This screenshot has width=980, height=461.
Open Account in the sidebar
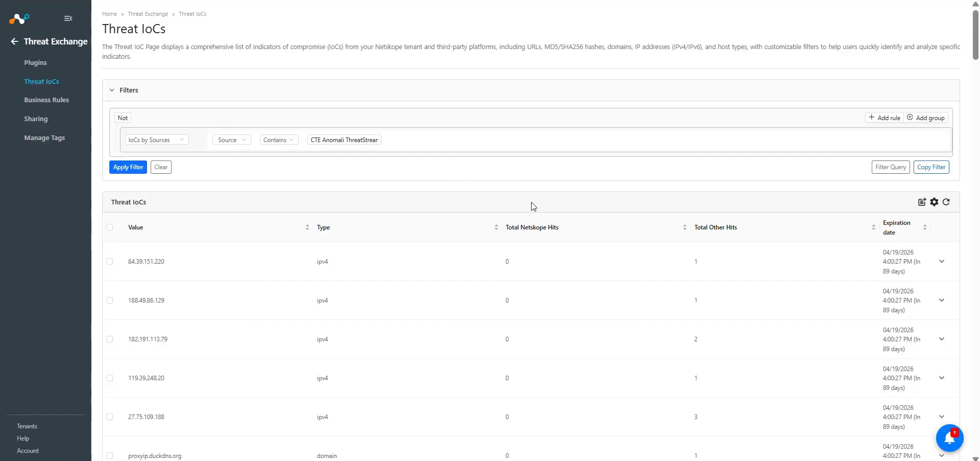click(x=28, y=451)
